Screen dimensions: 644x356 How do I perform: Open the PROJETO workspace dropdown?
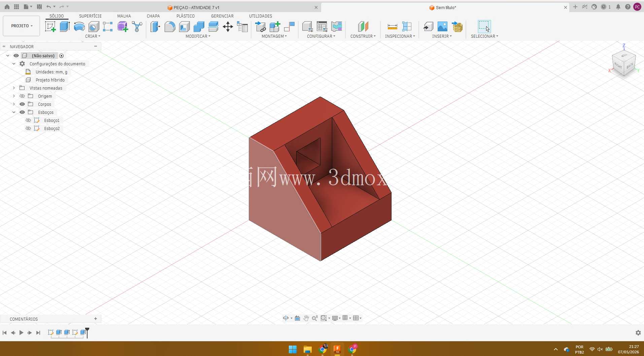[x=22, y=26]
